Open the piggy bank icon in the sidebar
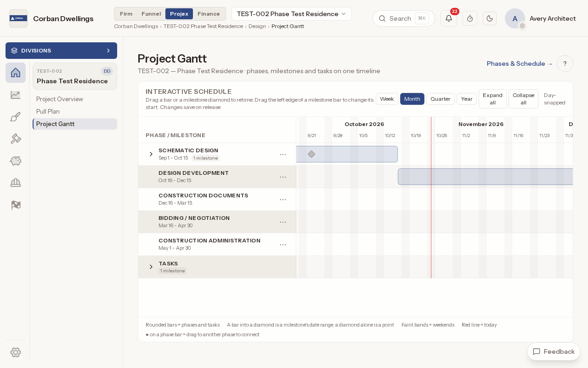This screenshot has height=368, width=588. (x=16, y=161)
